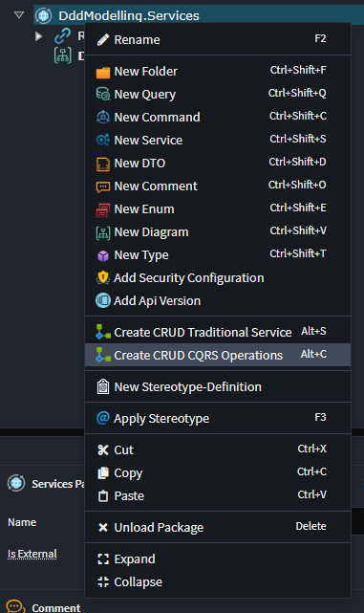Image resolution: width=364 pixels, height=613 pixels.
Task: Click the Is External property label
Action: [x=32, y=554]
